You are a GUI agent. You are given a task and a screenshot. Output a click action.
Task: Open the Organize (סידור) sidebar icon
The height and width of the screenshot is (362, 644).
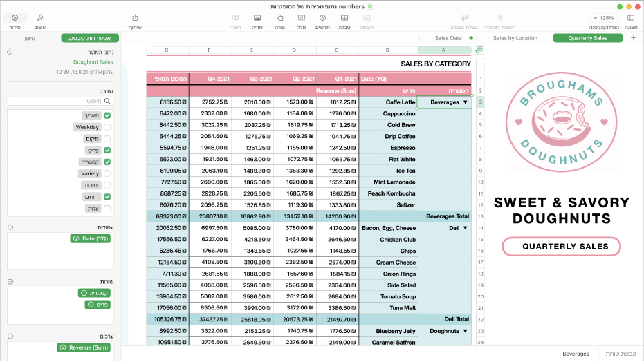pos(15,18)
